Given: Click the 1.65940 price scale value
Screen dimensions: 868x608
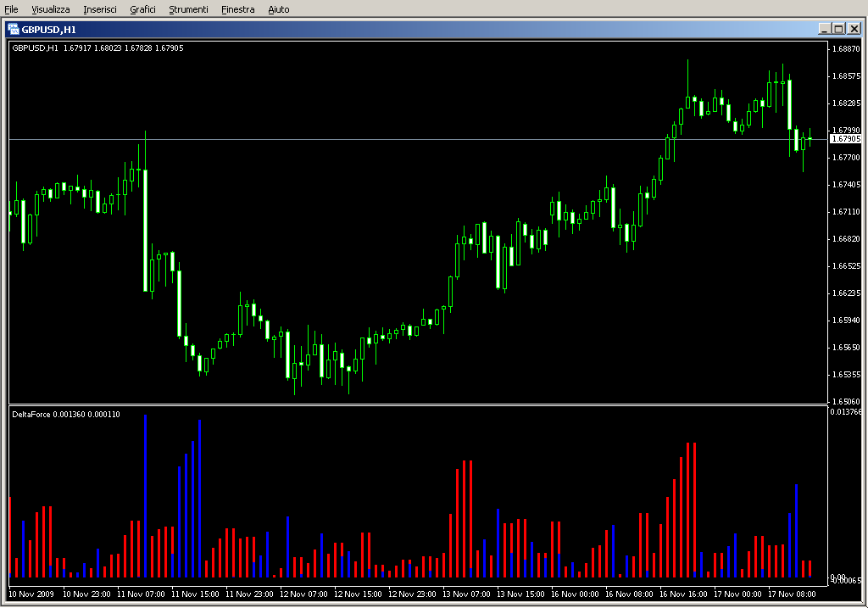Looking at the screenshot, I should [x=847, y=320].
